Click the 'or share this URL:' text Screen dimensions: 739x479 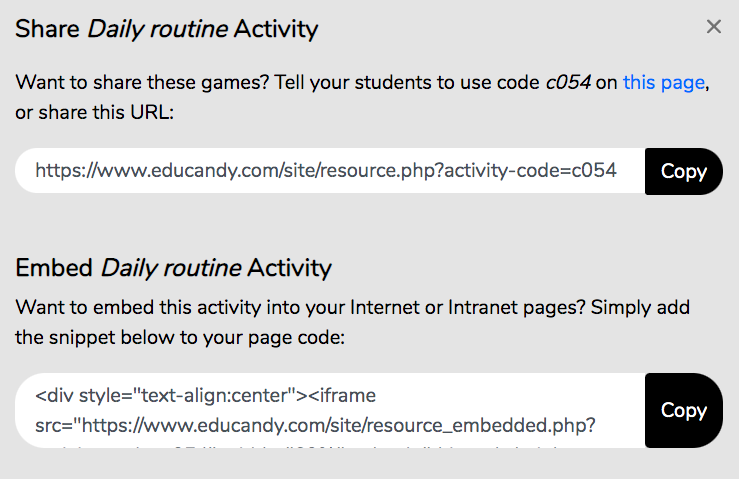95,113
